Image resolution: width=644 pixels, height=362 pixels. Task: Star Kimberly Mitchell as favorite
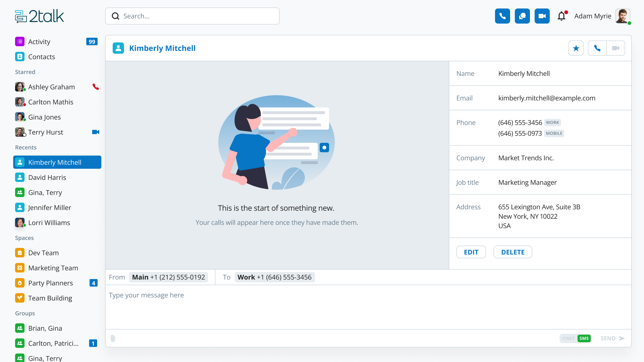pos(576,48)
